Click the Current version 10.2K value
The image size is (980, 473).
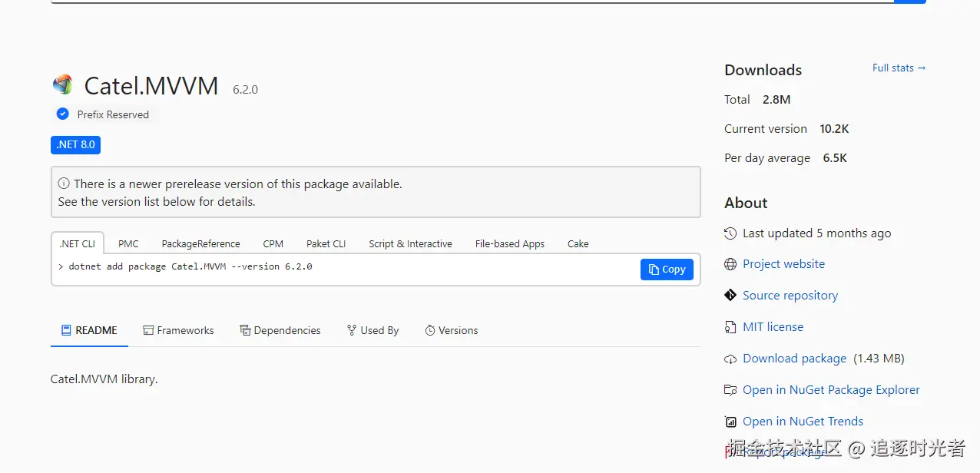(x=834, y=129)
